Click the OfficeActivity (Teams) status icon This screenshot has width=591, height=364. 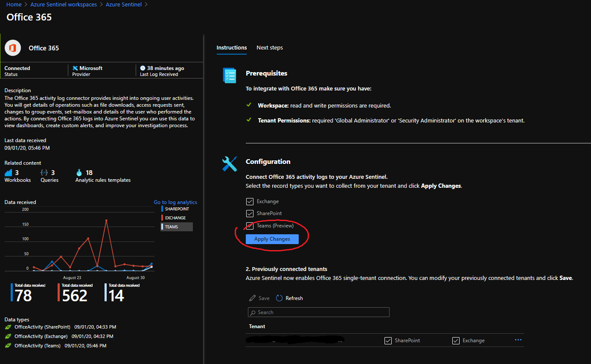[8, 346]
